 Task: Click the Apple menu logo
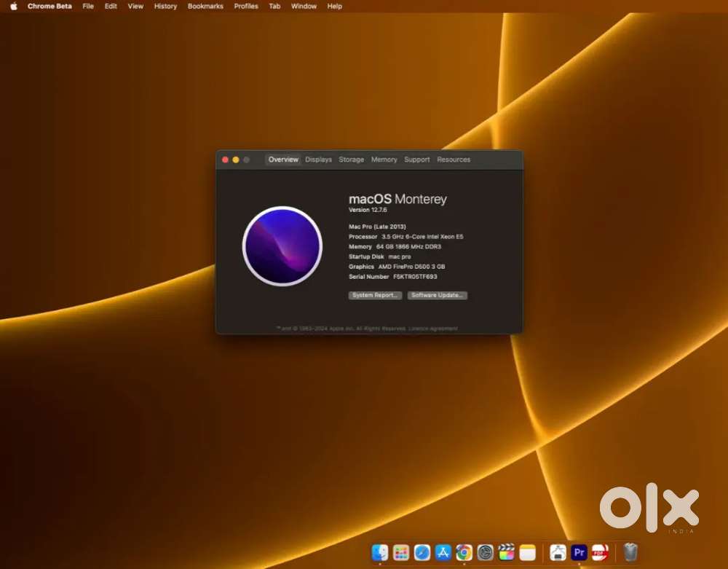coord(13,6)
